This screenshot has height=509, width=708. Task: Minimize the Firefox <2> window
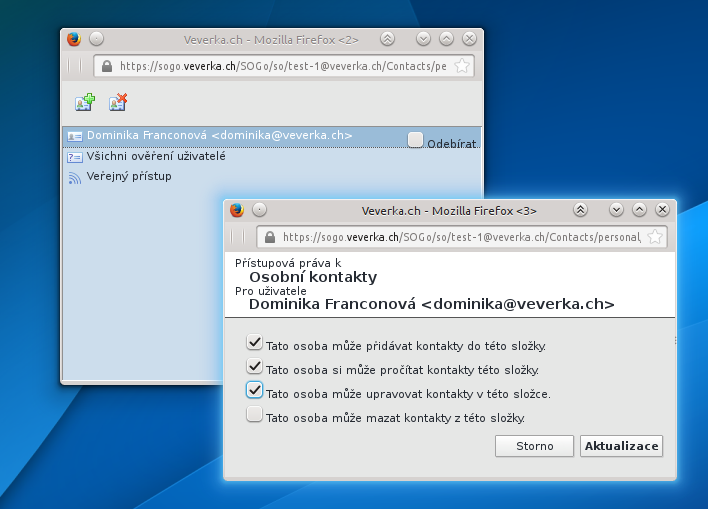[x=423, y=39]
